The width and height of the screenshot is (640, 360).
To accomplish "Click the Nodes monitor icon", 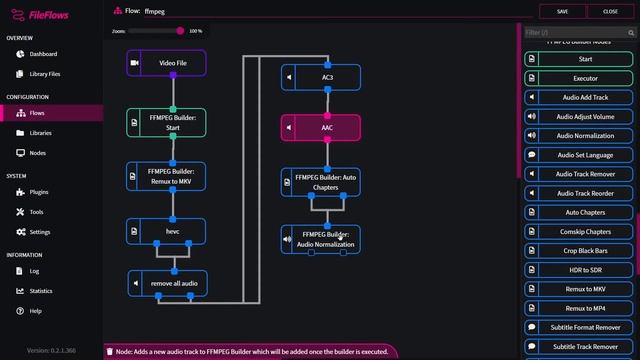I will click(x=20, y=153).
